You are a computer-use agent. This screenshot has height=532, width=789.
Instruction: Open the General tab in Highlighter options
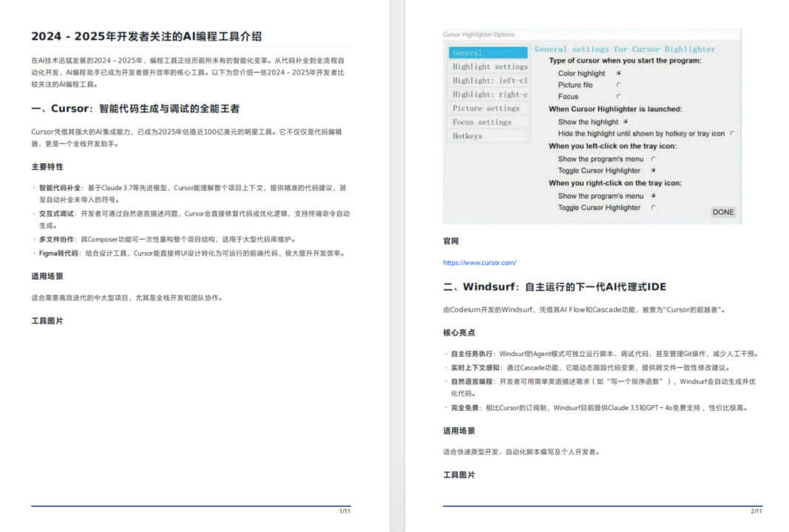[x=488, y=52]
